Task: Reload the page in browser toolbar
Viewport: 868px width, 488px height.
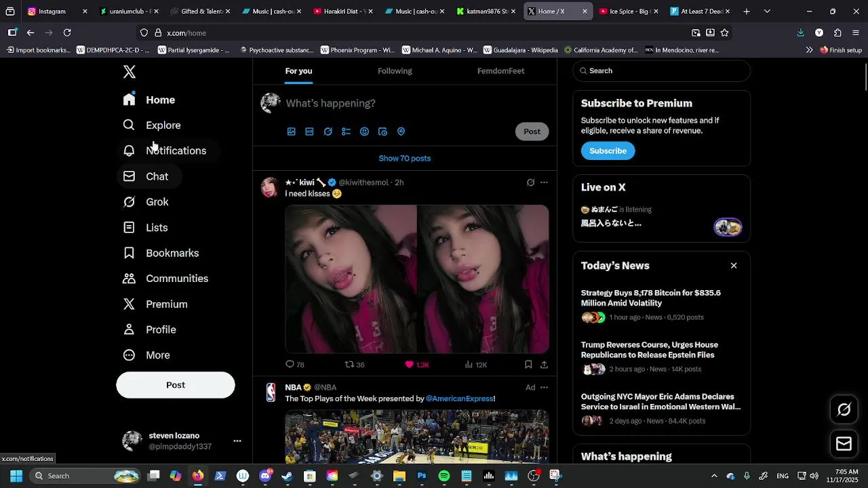Action: (67, 33)
